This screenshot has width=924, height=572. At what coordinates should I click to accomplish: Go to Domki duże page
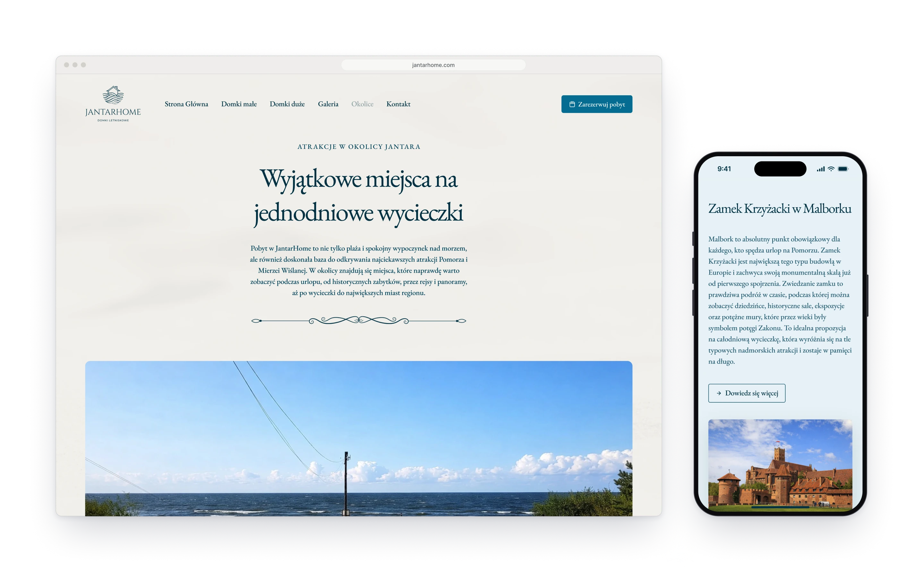click(287, 104)
